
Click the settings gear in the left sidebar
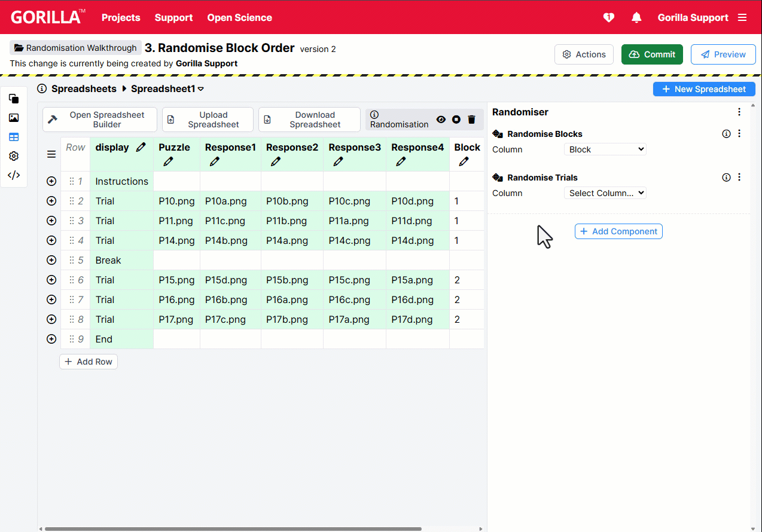tap(14, 156)
